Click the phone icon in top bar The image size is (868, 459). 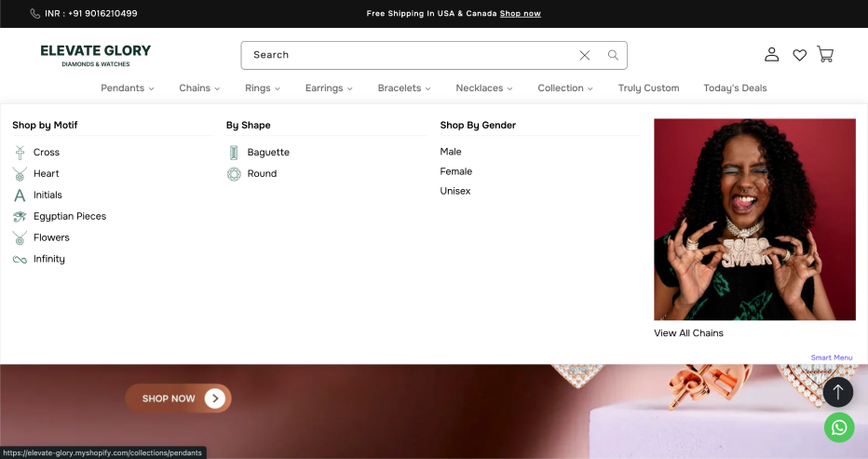coord(34,13)
